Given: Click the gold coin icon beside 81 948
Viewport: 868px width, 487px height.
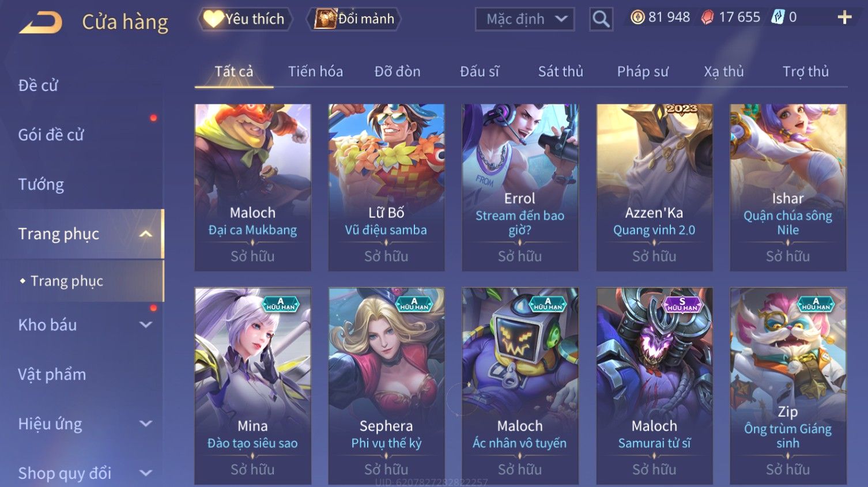Looking at the screenshot, I should pos(637,17).
